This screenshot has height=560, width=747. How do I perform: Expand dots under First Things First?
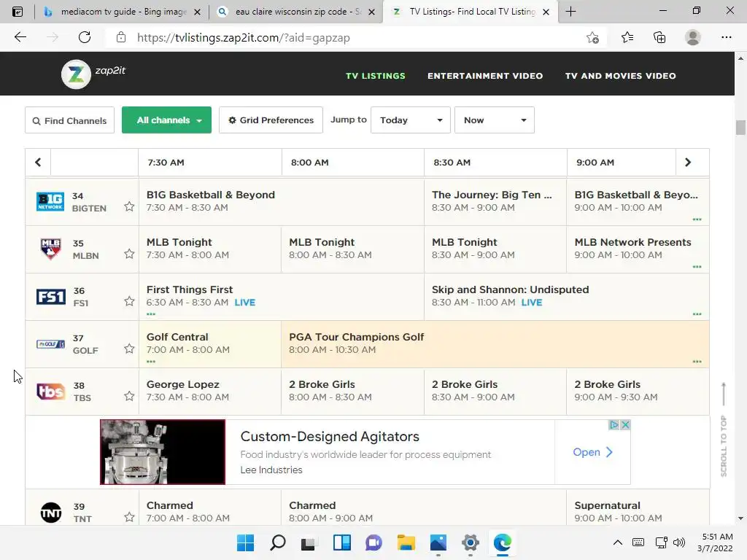[x=151, y=314]
